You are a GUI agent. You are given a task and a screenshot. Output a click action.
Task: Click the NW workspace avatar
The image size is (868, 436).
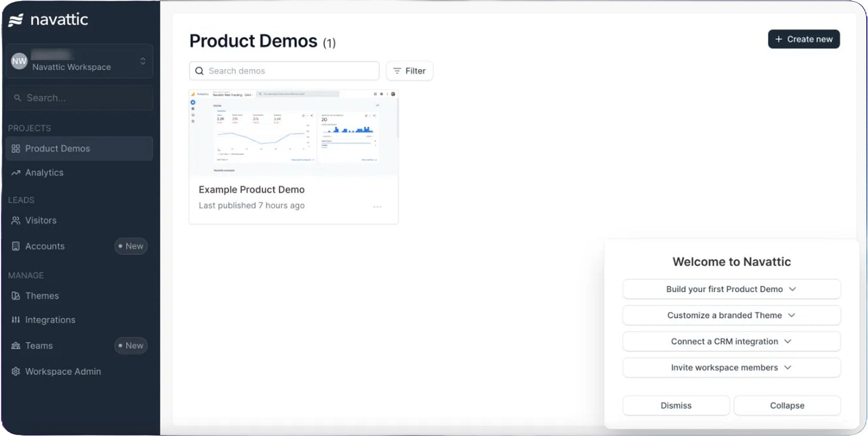[19, 61]
